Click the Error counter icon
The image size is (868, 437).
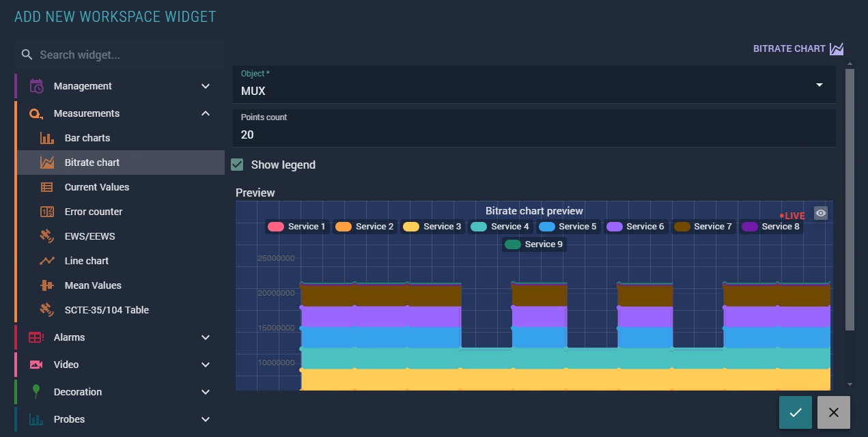pos(46,212)
